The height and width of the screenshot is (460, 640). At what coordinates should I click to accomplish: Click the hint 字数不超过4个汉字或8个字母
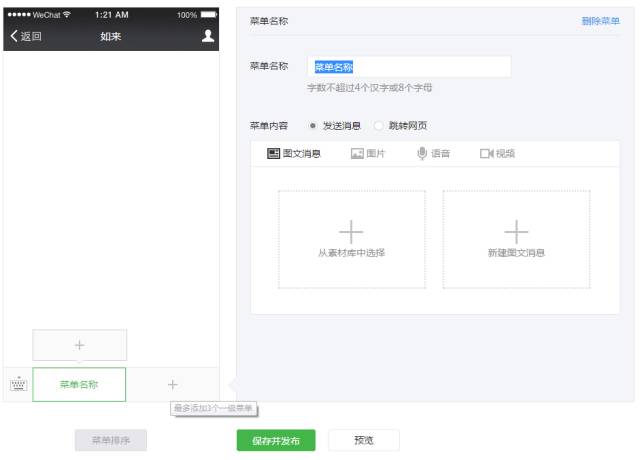369,88
